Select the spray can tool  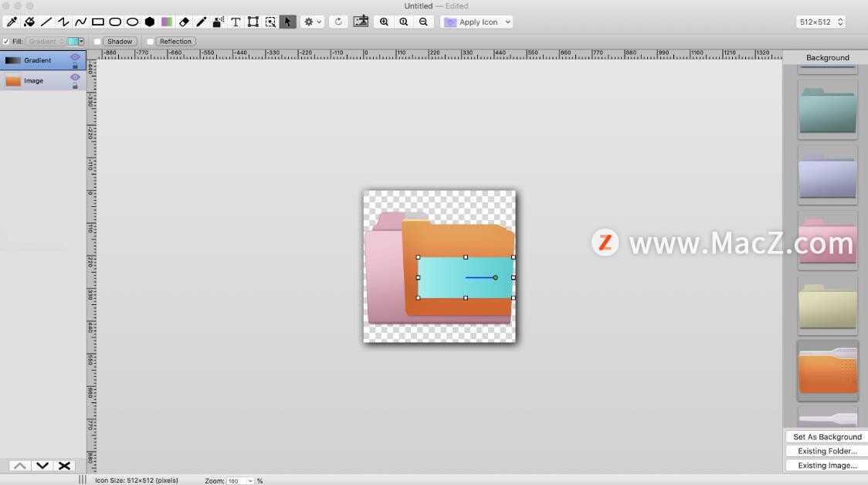pyautogui.click(x=218, y=22)
